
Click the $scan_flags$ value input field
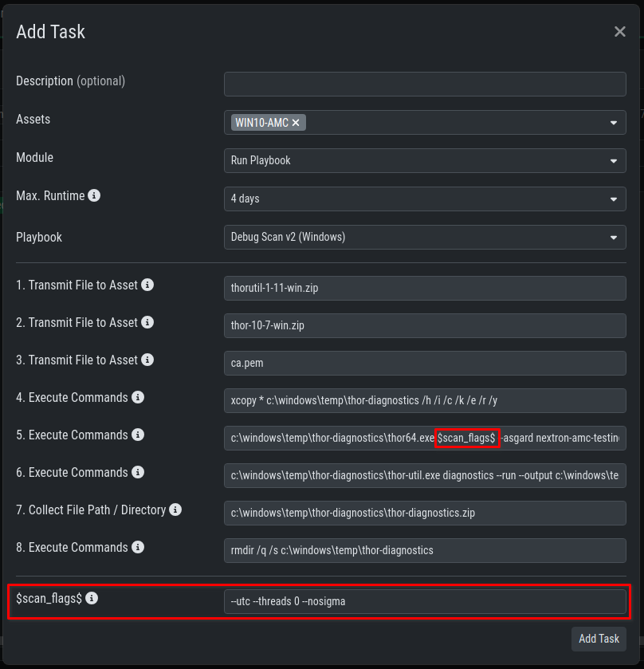(425, 601)
